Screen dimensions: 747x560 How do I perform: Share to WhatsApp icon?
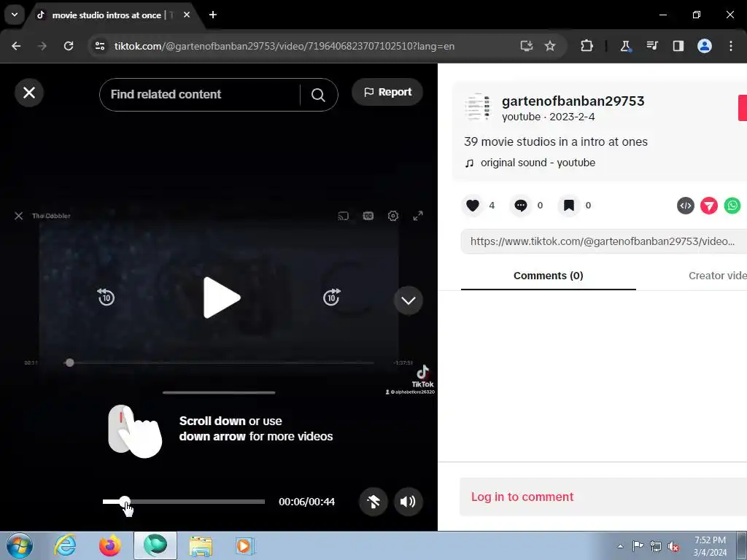point(732,206)
